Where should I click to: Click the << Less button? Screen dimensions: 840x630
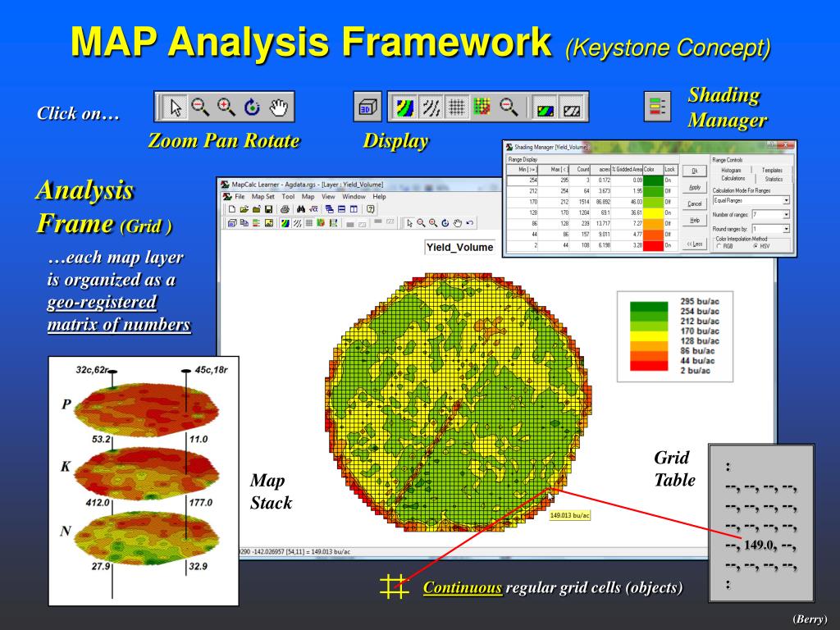tap(695, 244)
